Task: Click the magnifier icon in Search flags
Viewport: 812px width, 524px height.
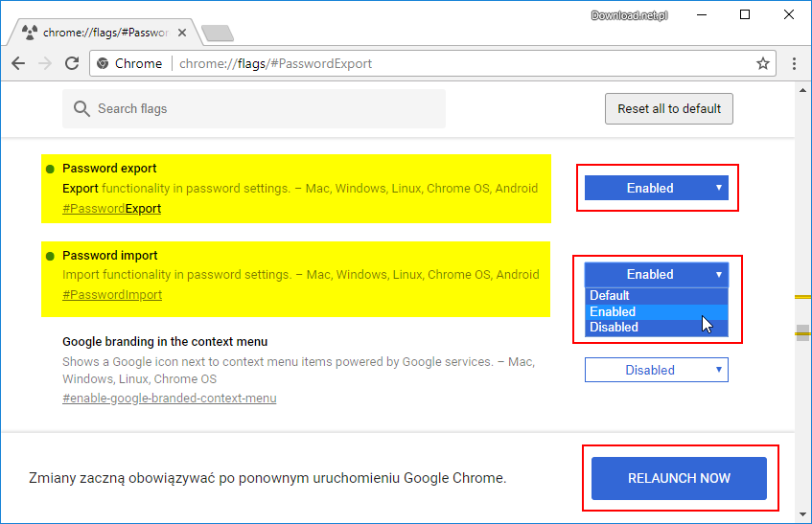Action: (81, 108)
